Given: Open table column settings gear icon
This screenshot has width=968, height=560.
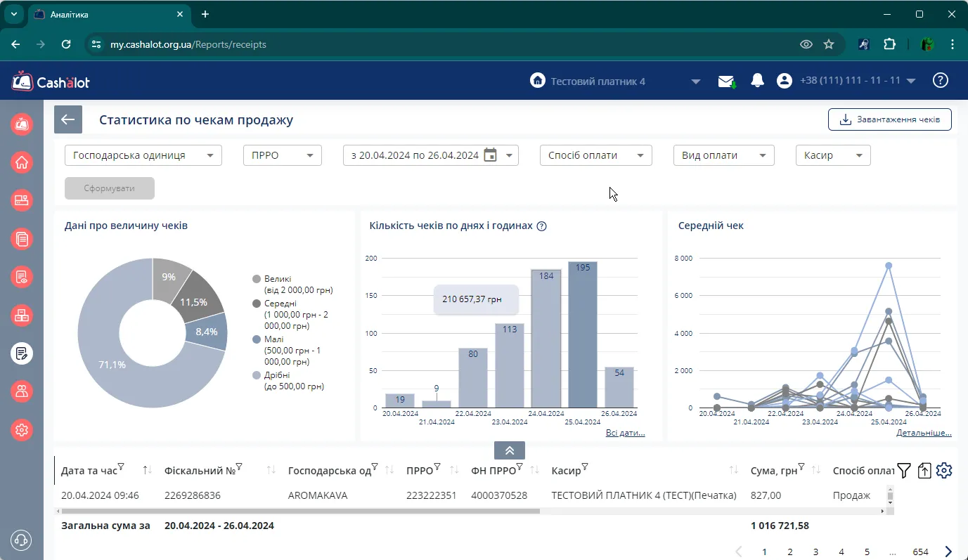Looking at the screenshot, I should pos(944,471).
